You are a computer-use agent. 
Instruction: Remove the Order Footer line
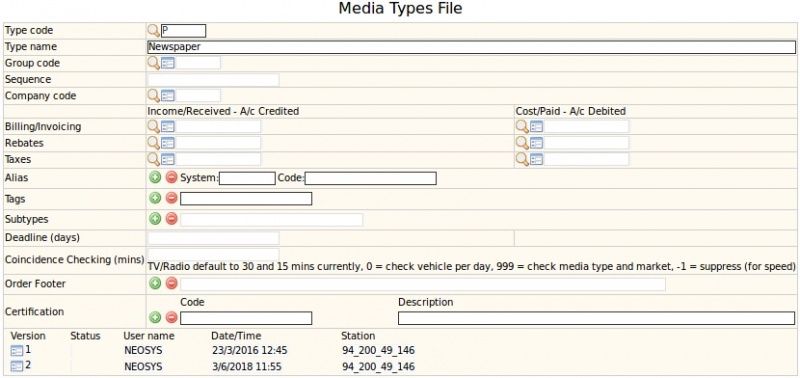pyautogui.click(x=171, y=283)
